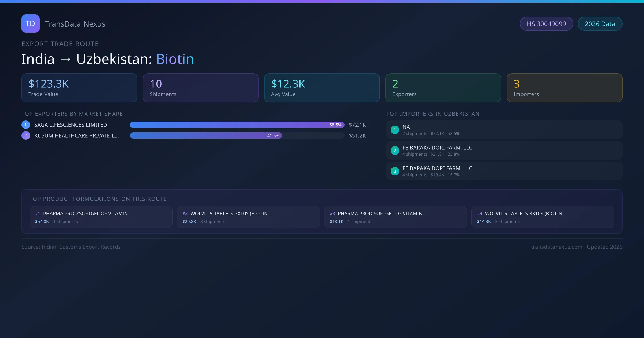The image size is (644, 338).
Task: Click the 3 Importers stat card
Action: click(x=564, y=88)
